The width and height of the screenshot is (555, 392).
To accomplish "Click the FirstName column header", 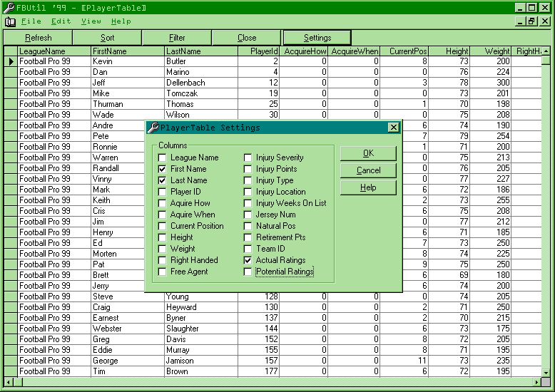I will pos(128,51).
